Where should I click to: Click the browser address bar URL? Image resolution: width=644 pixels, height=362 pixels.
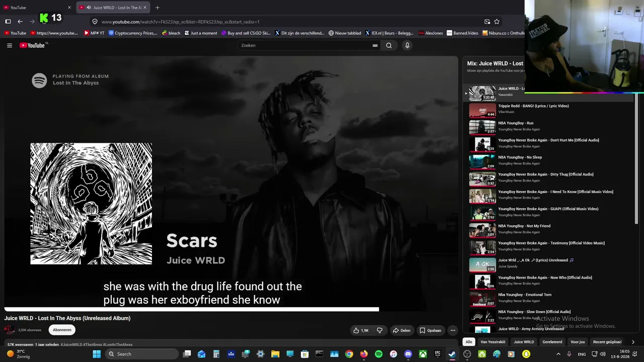coord(181,22)
